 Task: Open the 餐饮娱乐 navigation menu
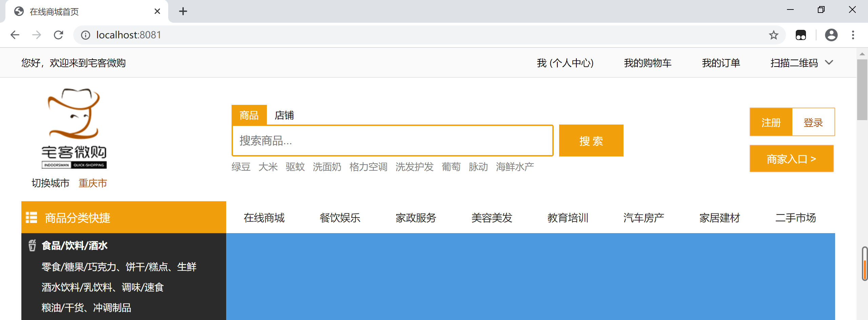[340, 218]
